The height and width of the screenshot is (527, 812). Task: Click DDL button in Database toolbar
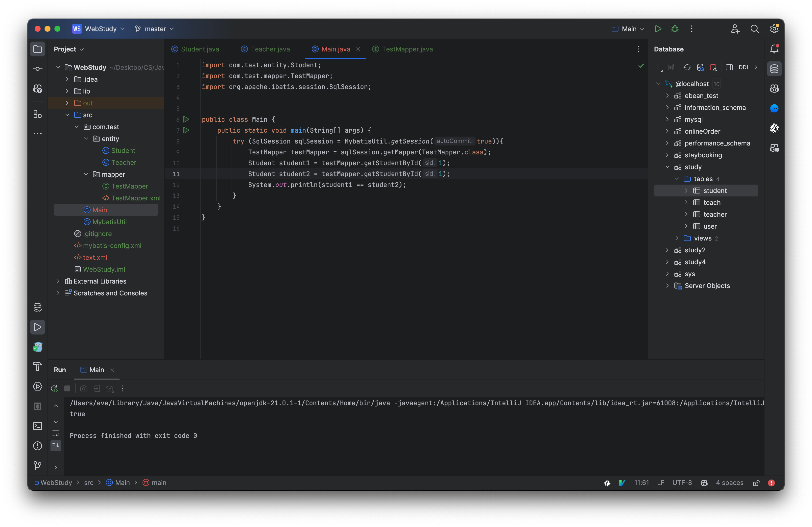pyautogui.click(x=744, y=68)
